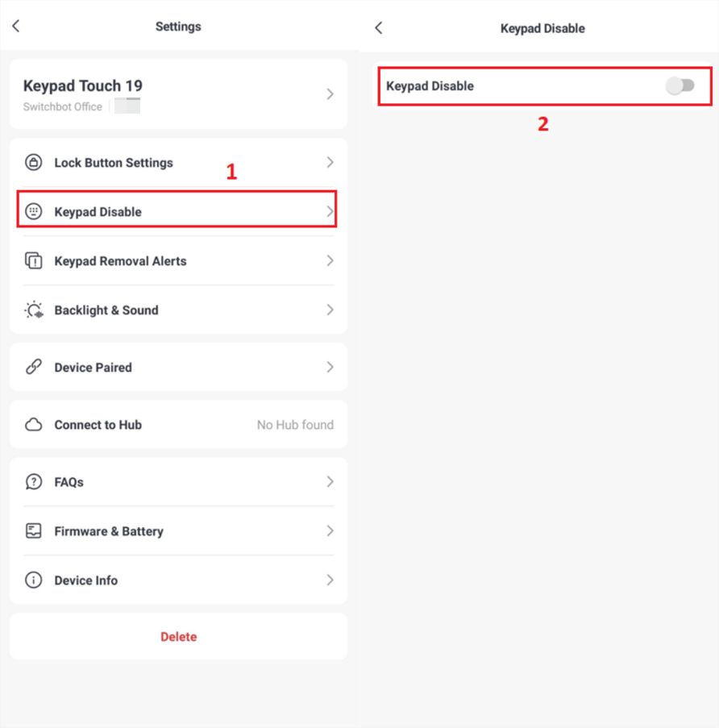Screen dimensions: 719x728
Task: Click the Device Paired link icon
Action: coord(34,368)
